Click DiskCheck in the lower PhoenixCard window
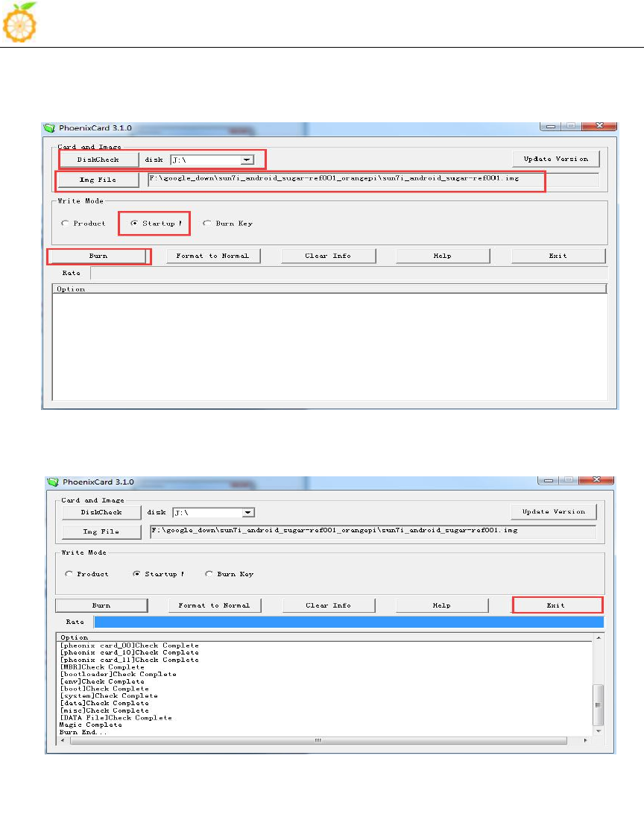This screenshot has width=644, height=820. click(x=101, y=513)
